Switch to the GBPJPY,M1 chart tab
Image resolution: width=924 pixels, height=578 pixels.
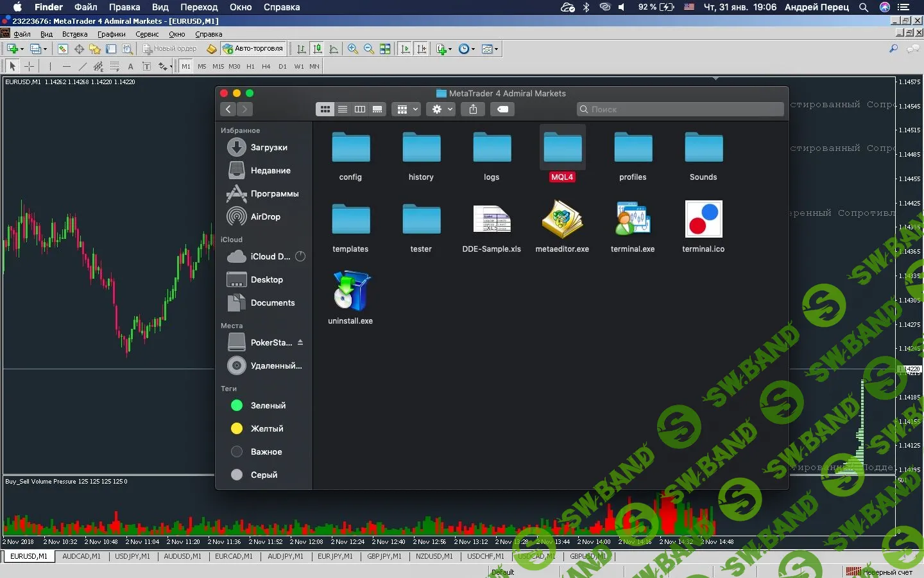point(384,556)
